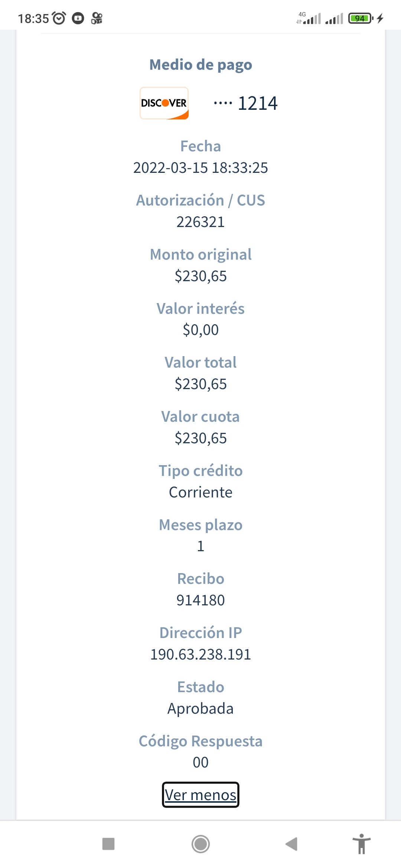Open recent apps with square button
The height and width of the screenshot is (868, 401).
(108, 844)
